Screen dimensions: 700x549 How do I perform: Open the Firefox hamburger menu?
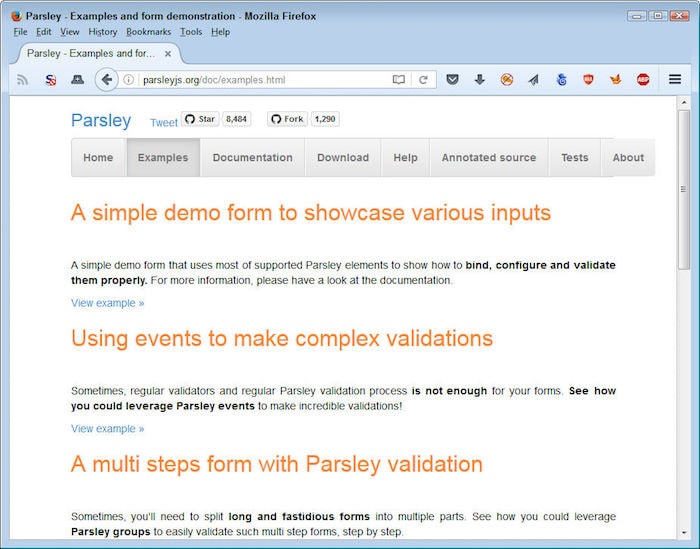click(x=675, y=79)
